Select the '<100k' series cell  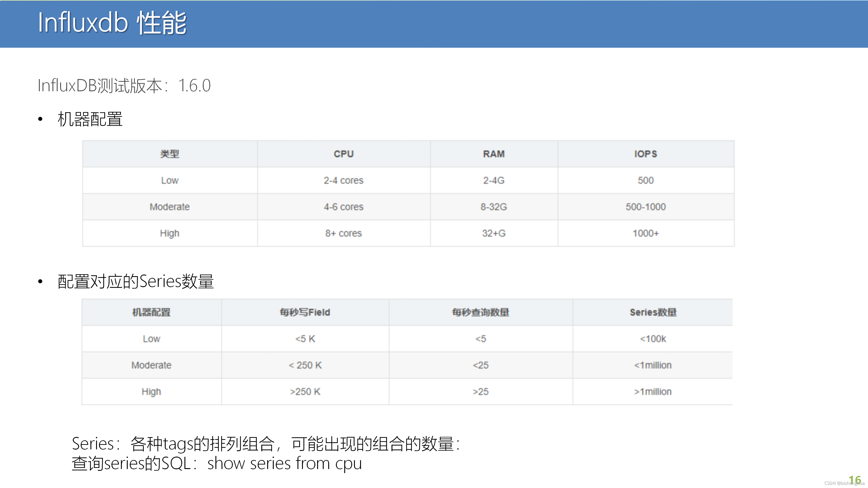[x=653, y=339]
